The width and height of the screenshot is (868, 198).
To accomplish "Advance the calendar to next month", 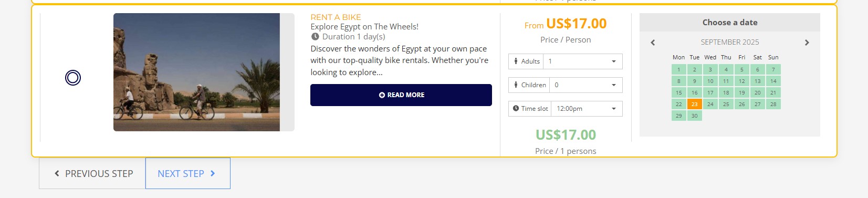I will point(807,43).
